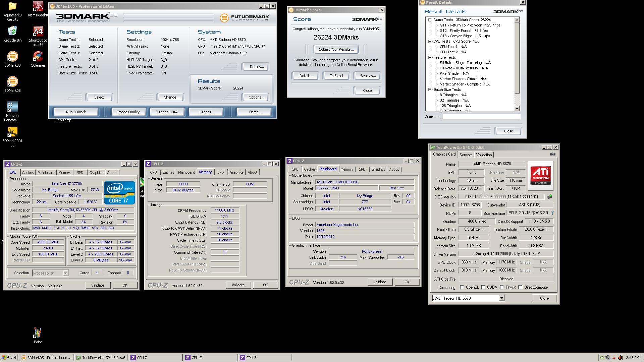Click the ATI Radeon logo in GPU-Z
644x362 pixels.
[540, 176]
